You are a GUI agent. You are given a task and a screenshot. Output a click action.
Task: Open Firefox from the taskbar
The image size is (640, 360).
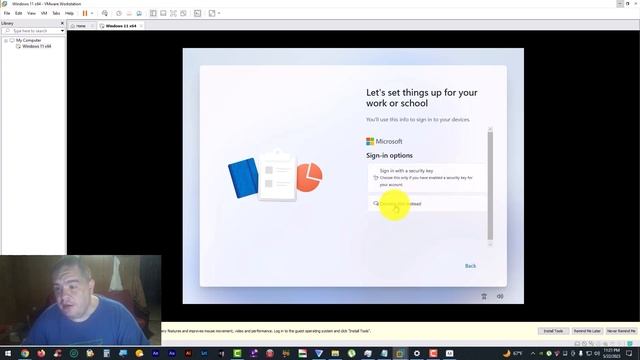(x=41, y=353)
